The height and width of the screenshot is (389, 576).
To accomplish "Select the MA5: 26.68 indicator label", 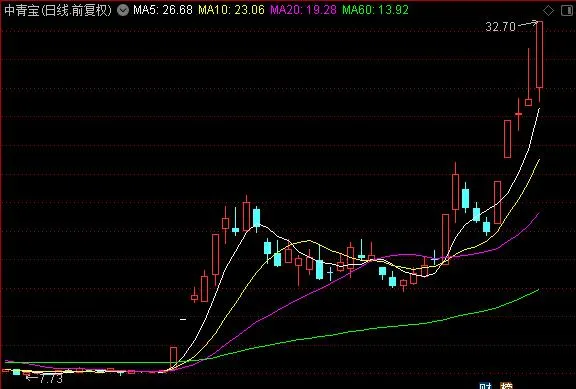I will click(163, 10).
